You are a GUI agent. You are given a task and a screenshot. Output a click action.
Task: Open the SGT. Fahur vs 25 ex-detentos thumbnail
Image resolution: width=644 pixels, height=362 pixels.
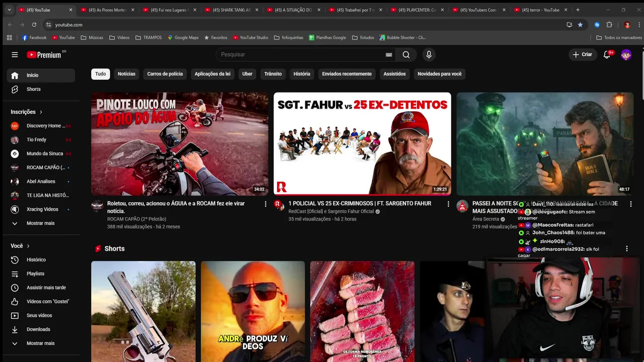362,144
